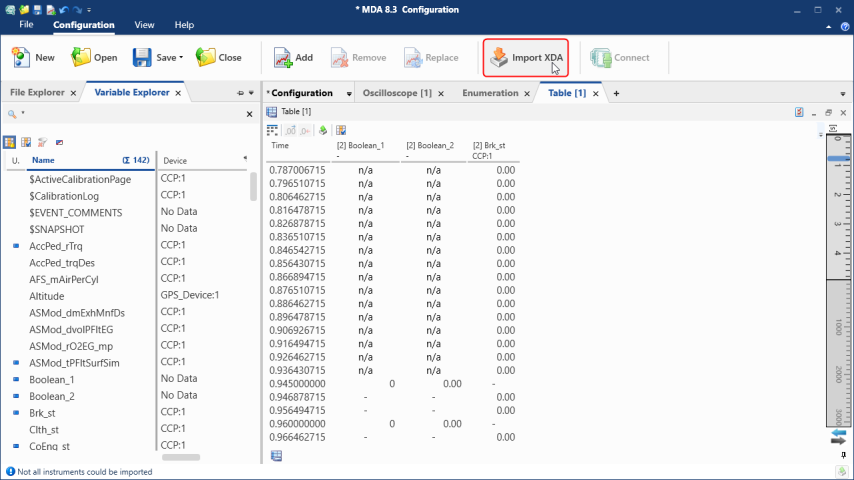Toggle the table column layout icon in the table toolbar

click(x=273, y=130)
